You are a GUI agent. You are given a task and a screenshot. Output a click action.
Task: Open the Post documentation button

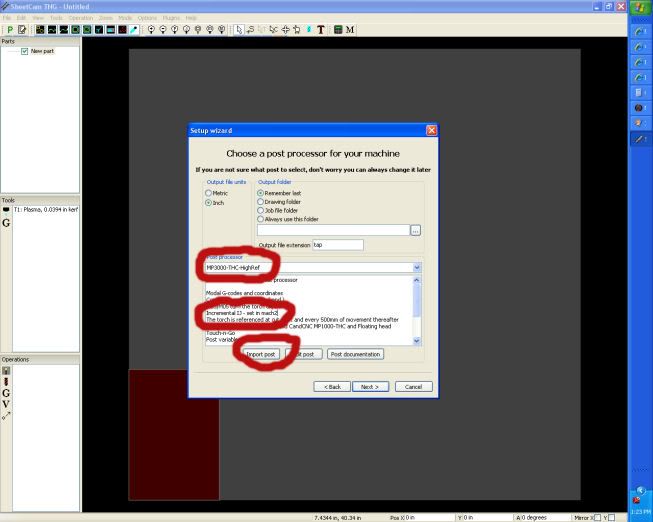coord(355,354)
